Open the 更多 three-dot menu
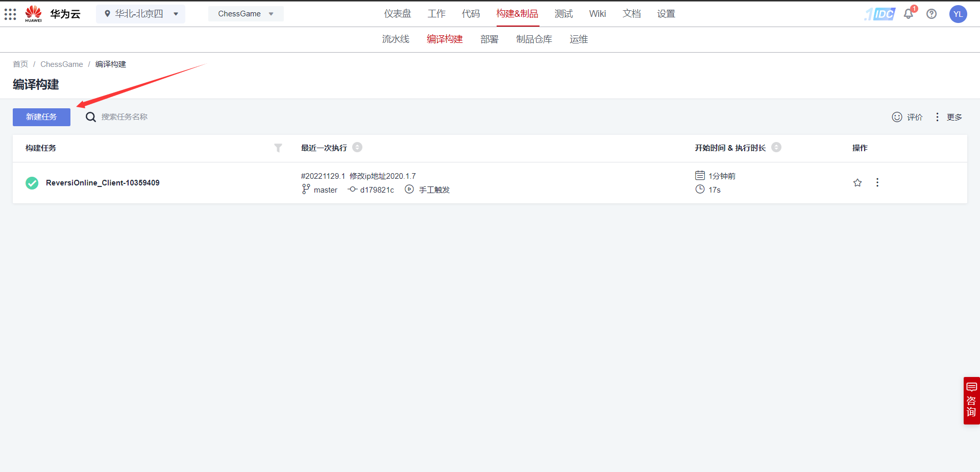The image size is (980, 472). pos(937,117)
